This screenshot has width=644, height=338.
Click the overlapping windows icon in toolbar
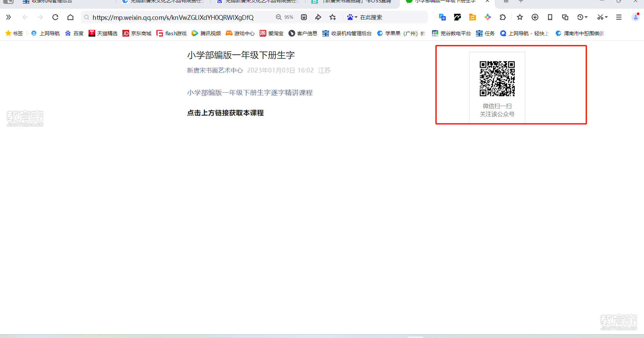pos(565,17)
